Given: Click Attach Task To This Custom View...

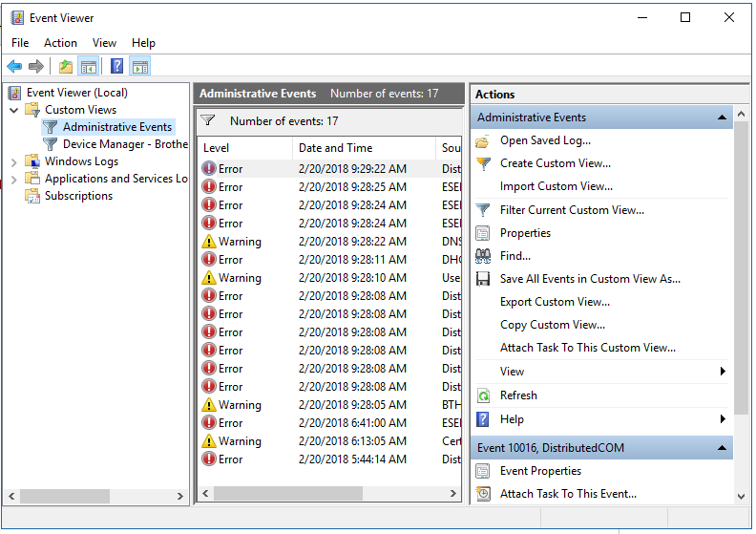Looking at the screenshot, I should click(588, 348).
